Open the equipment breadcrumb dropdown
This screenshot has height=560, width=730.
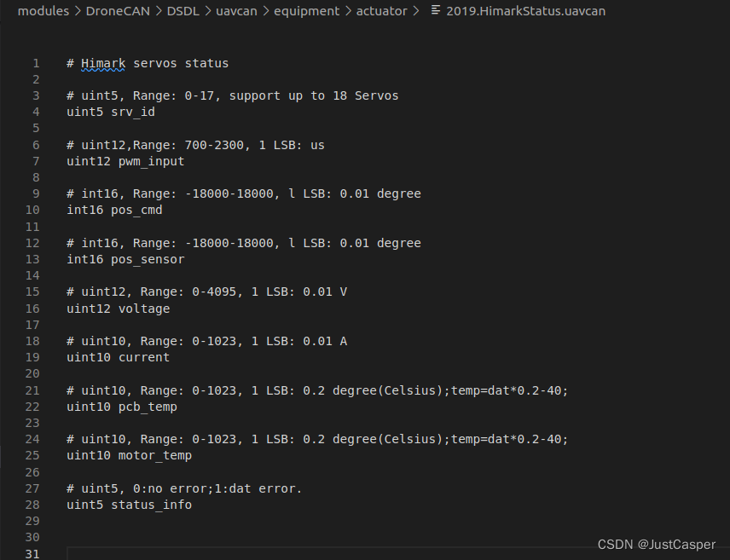pyautogui.click(x=306, y=11)
